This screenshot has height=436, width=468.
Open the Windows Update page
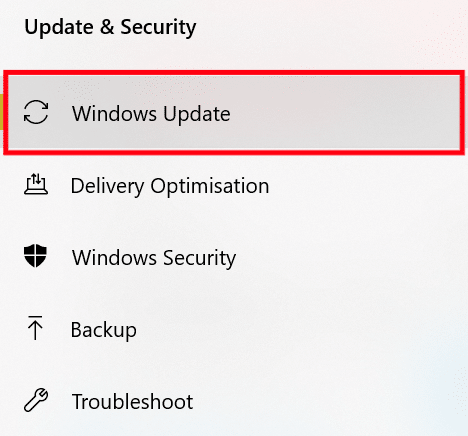(234, 112)
